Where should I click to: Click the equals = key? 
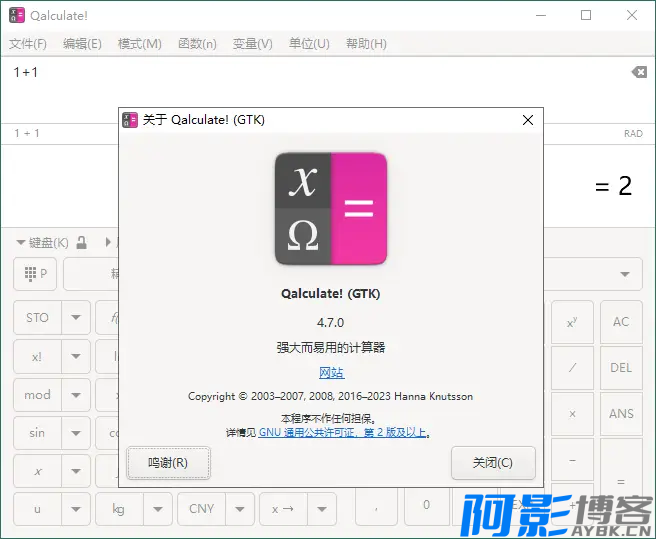[x=621, y=482]
